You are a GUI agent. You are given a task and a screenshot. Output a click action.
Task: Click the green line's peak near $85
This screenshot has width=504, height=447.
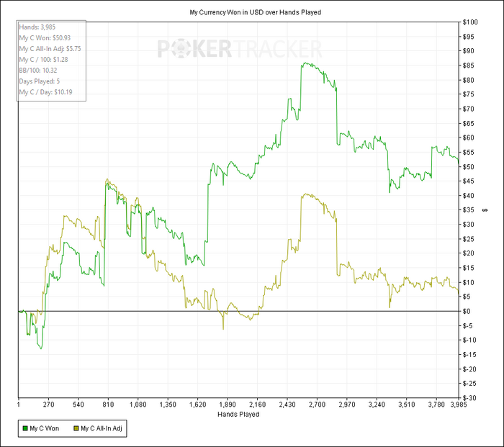pos(305,63)
